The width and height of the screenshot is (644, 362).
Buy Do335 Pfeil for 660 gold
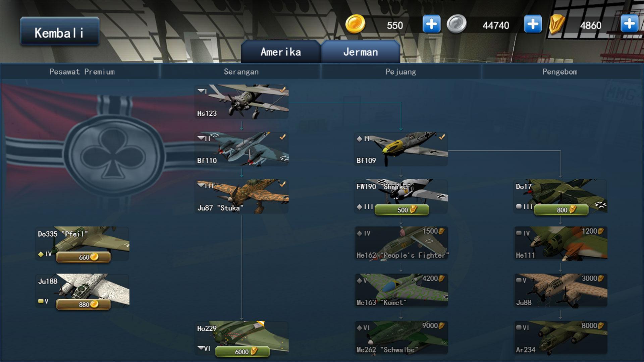(x=83, y=257)
